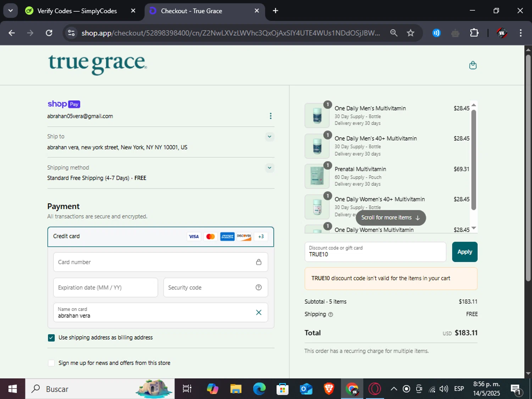Screen dimensions: 532x399
Task: Click the order items list scrollbar
Action: pos(473,160)
